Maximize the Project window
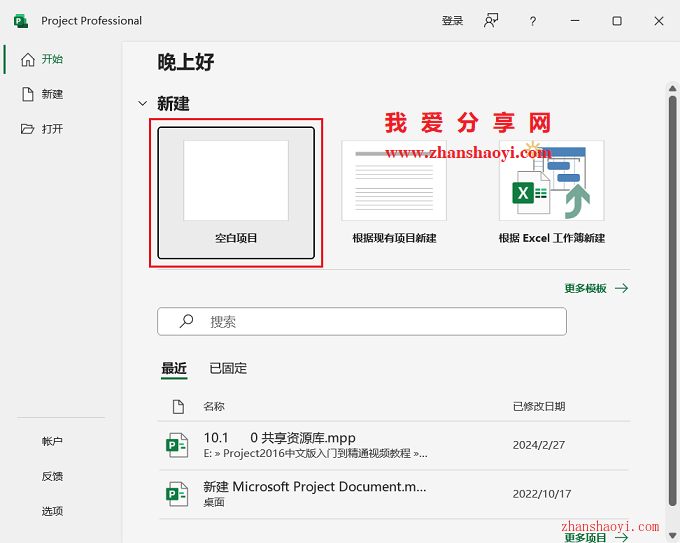The image size is (680, 543). (x=617, y=21)
